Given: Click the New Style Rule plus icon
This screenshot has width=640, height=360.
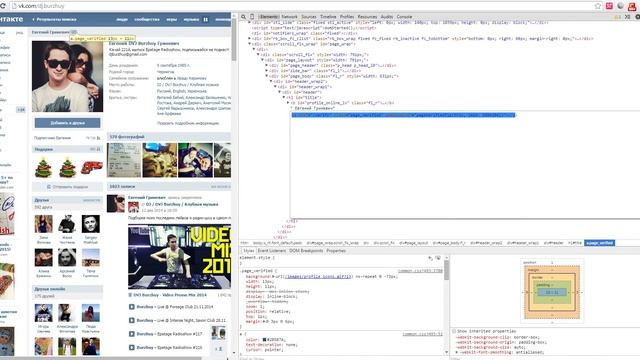Looking at the screenshot, I should click(x=430, y=258).
